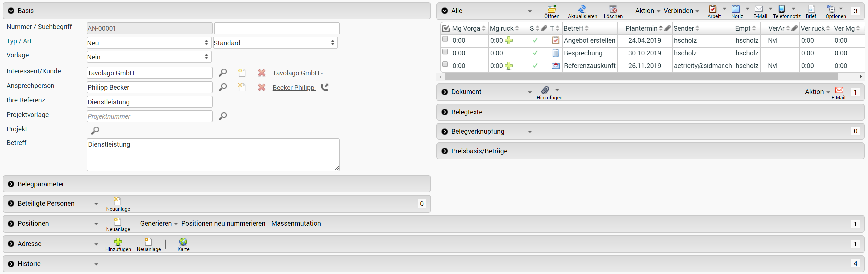Click the empty Suchbegriff field
868x274 pixels.
[x=277, y=28]
